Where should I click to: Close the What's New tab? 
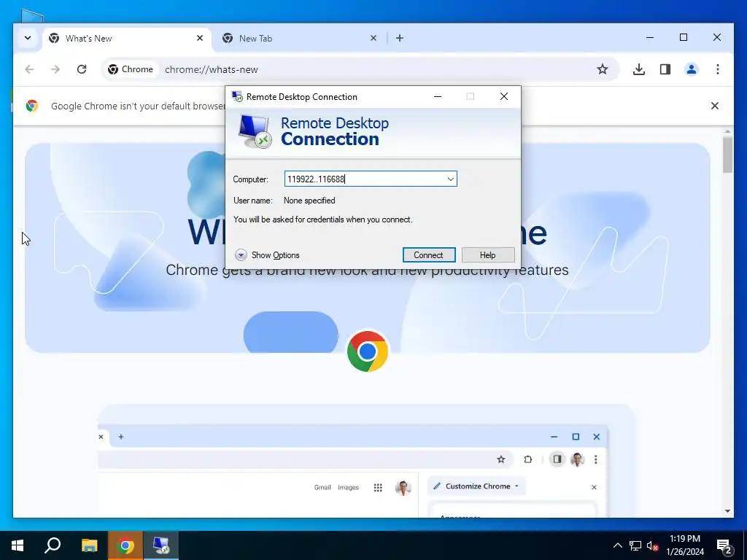tap(200, 38)
